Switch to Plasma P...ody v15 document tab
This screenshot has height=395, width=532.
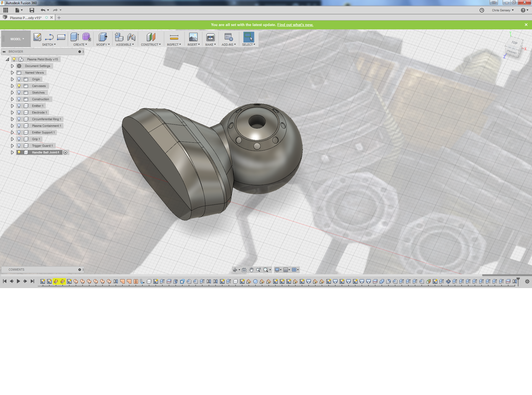tap(26, 18)
